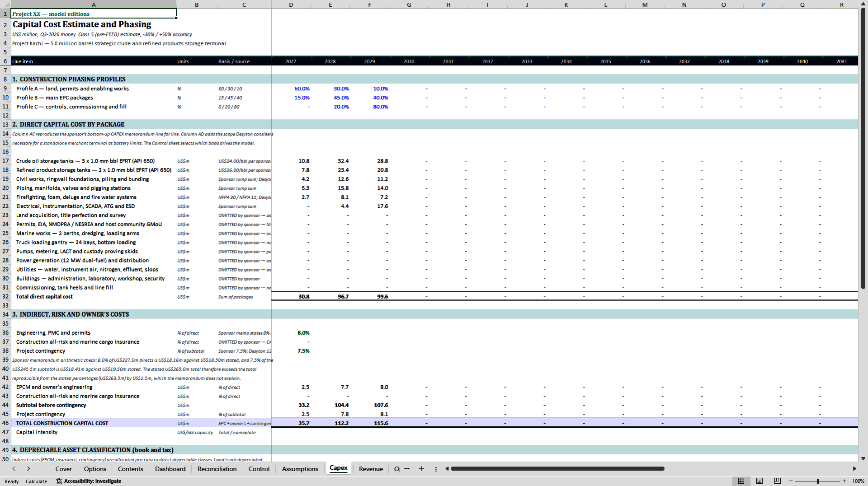Open the Contents sheet tab
Viewport: 868px width, 486px height.
pyautogui.click(x=131, y=469)
